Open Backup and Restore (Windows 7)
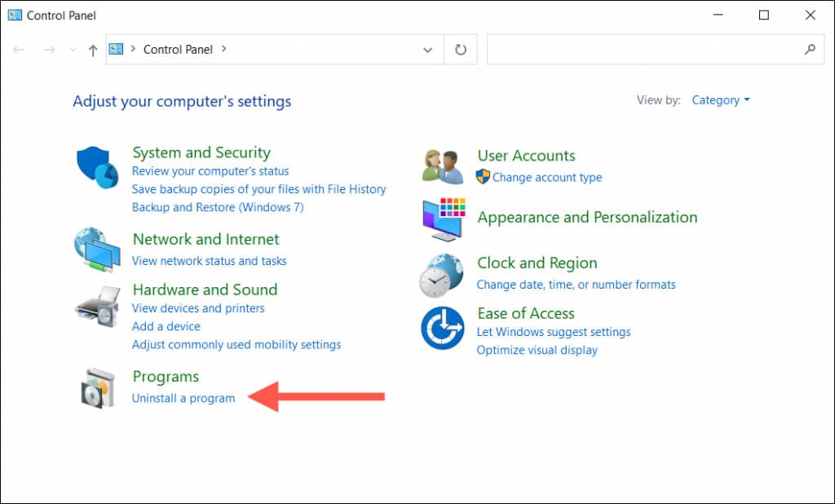 tap(218, 207)
